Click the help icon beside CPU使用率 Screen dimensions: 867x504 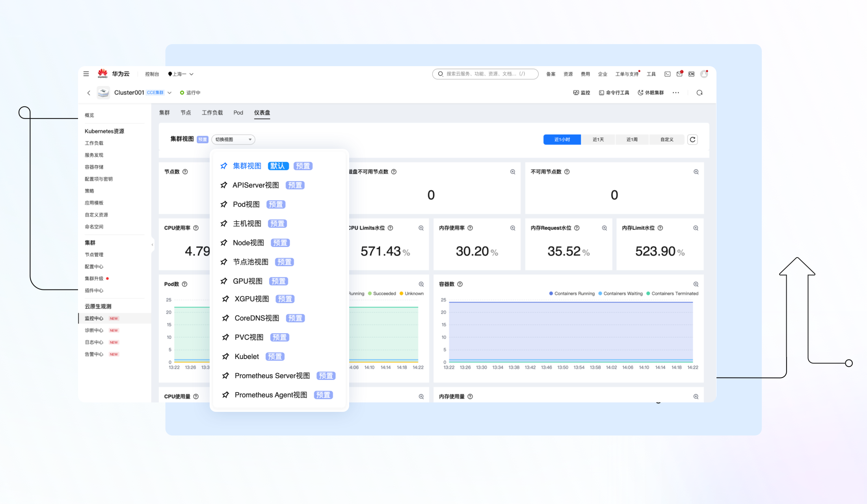(x=196, y=228)
